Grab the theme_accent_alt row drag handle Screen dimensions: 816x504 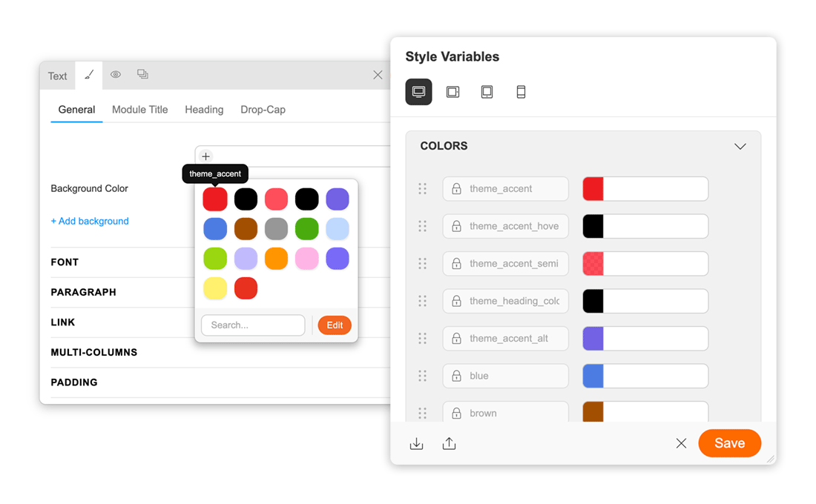pyautogui.click(x=423, y=339)
